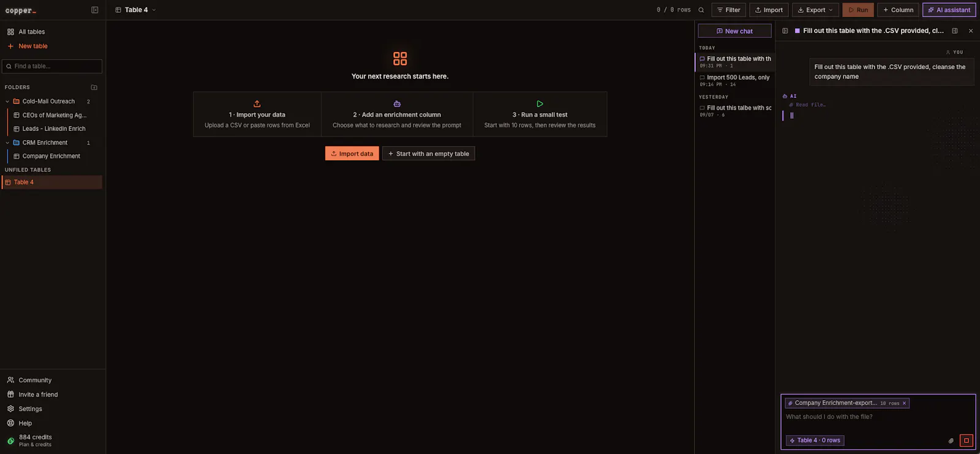
Task: Click the Run button
Action: point(858,10)
